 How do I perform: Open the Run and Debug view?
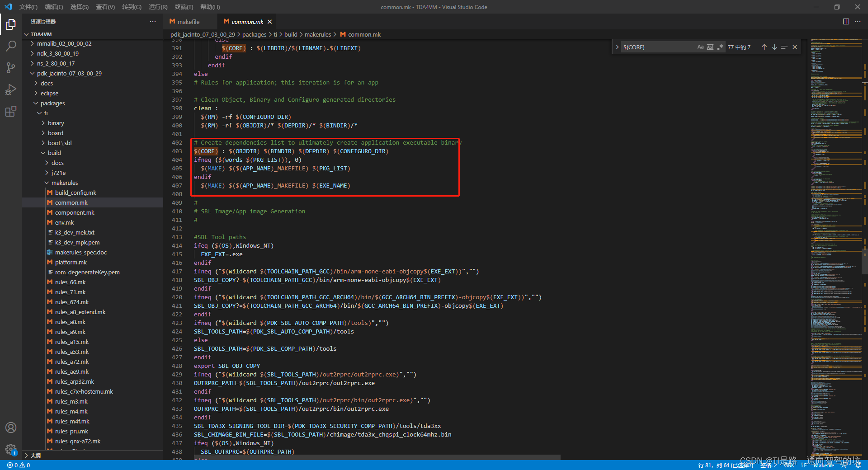coord(11,89)
